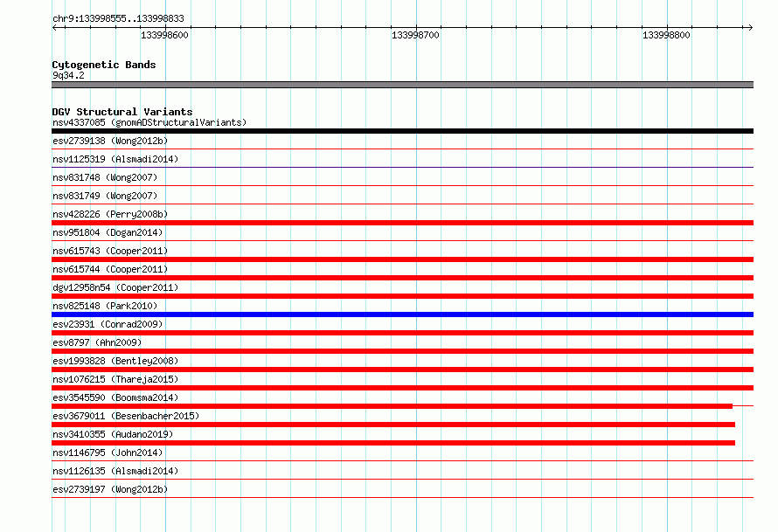Click the blue nsv825148 variant bar
Viewport: 778px width, 532px height.
(402, 314)
